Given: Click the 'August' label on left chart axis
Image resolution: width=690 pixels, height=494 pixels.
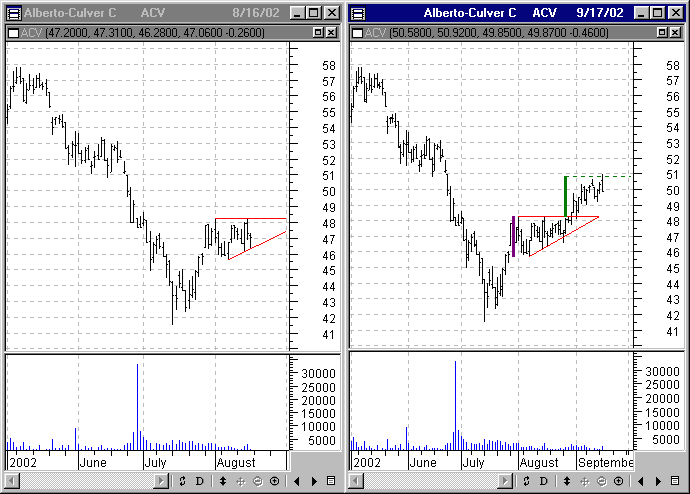Looking at the screenshot, I should tap(236, 463).
